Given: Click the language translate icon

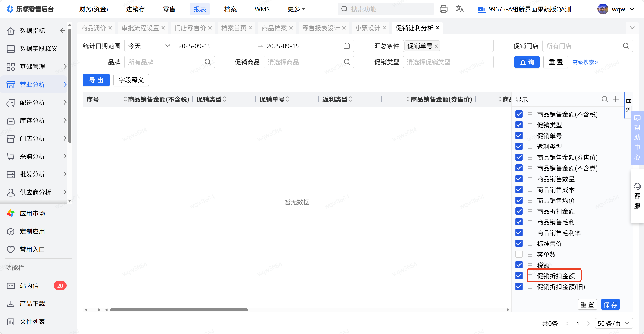Looking at the screenshot, I should [x=459, y=9].
